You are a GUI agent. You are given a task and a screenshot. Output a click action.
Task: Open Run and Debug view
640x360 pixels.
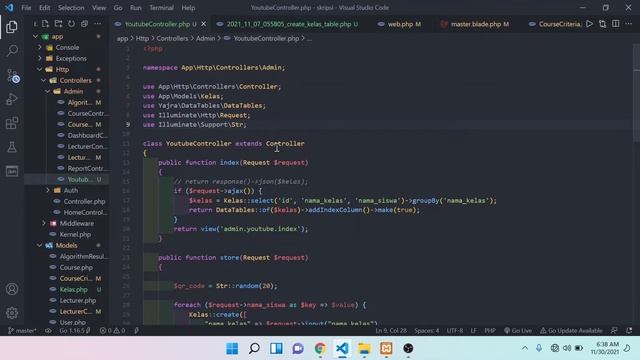pos(12,99)
